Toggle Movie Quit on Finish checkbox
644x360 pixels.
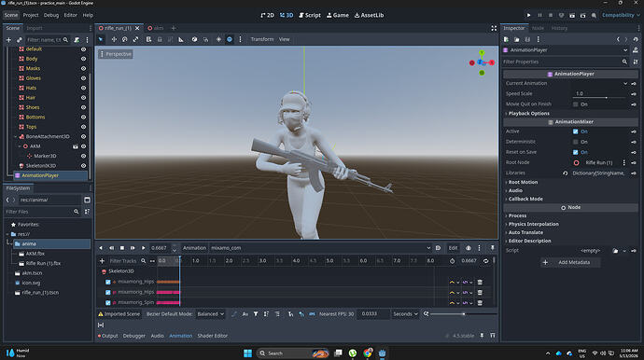click(576, 104)
